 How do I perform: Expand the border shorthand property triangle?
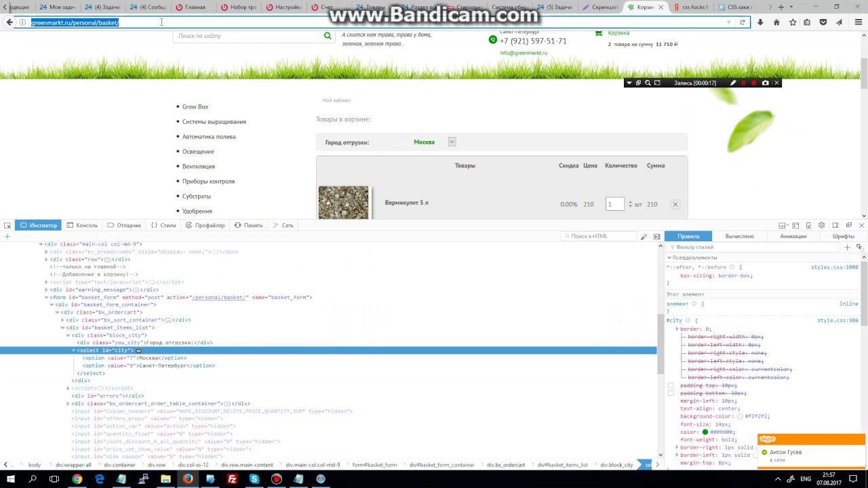[x=677, y=329]
